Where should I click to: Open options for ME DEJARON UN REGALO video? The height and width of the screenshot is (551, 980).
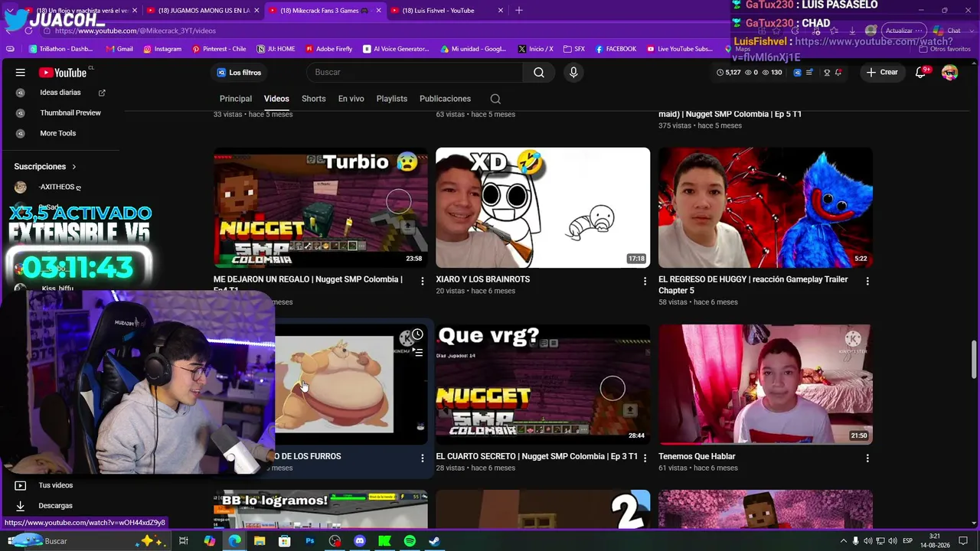click(x=422, y=282)
